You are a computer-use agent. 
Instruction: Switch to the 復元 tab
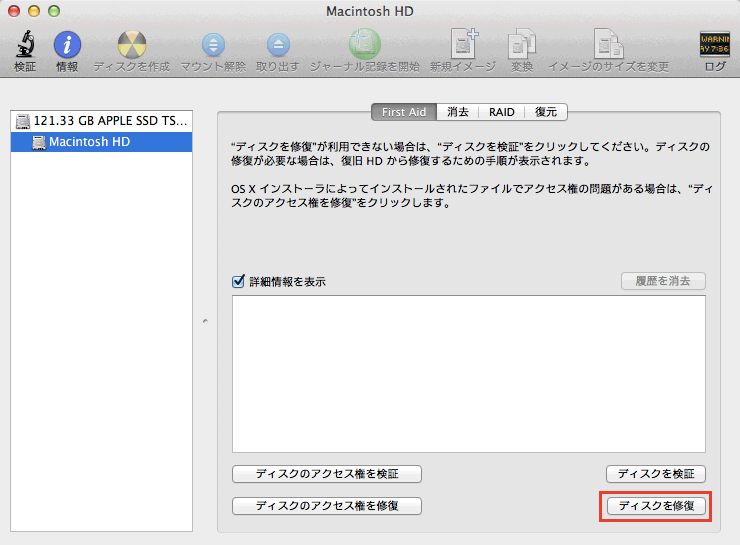(546, 112)
